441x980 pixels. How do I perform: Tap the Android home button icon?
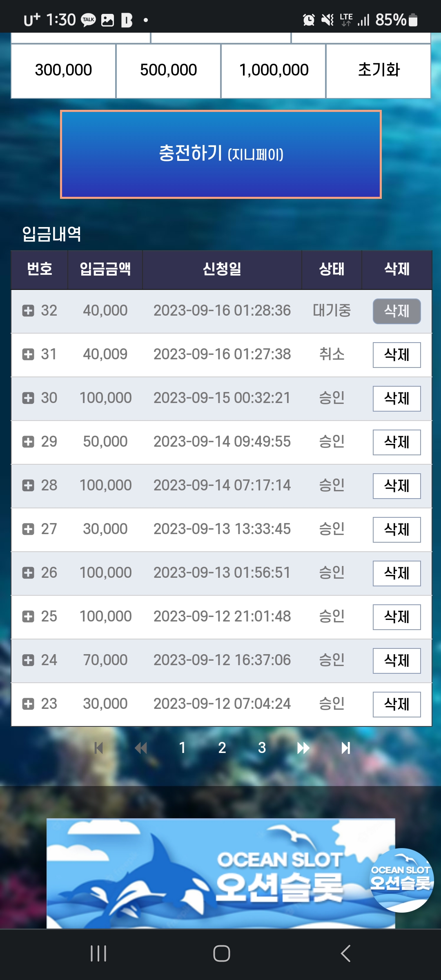pyautogui.click(x=221, y=954)
